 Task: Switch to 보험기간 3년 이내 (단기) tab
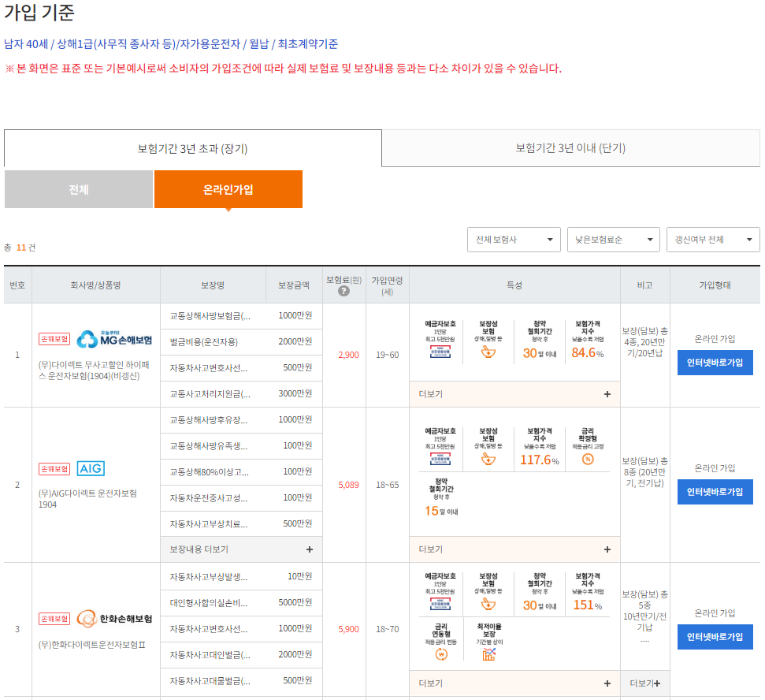(571, 148)
